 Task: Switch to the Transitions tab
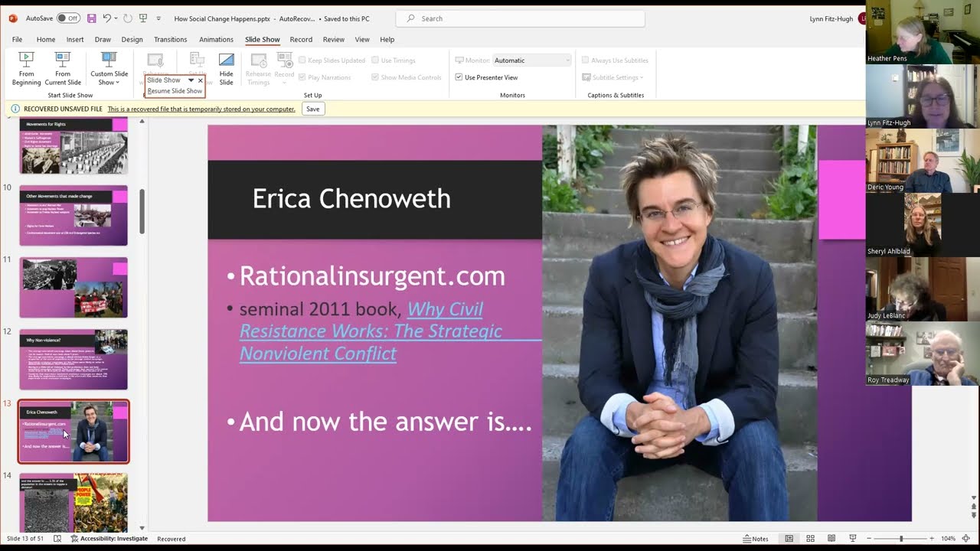click(x=170, y=39)
